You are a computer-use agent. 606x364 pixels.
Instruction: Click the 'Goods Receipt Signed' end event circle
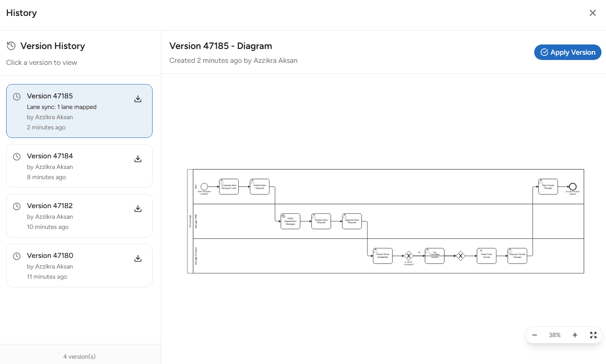point(573,187)
